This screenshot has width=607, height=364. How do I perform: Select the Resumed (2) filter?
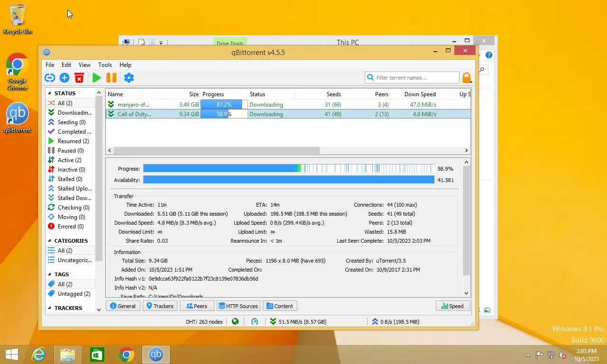click(x=70, y=141)
